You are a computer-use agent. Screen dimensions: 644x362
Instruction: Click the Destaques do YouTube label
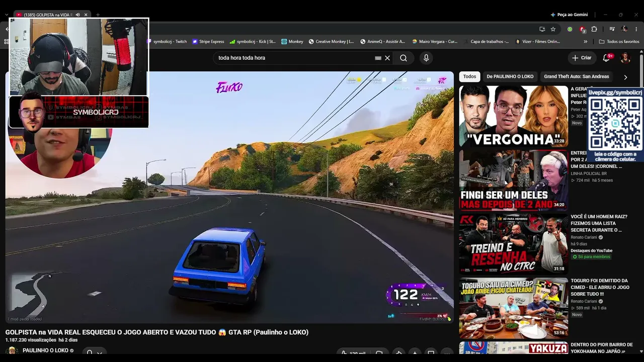(591, 250)
